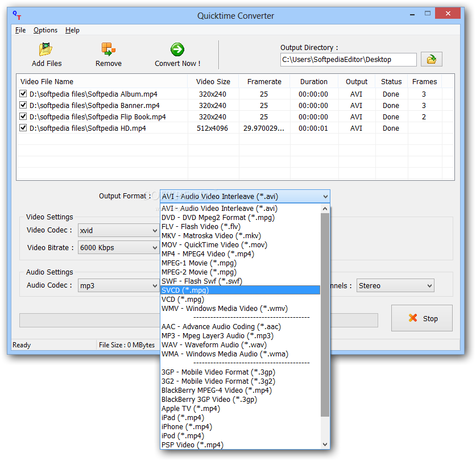Select MOV - QuickTime Video format
This screenshot has height=461, width=476.
point(241,245)
